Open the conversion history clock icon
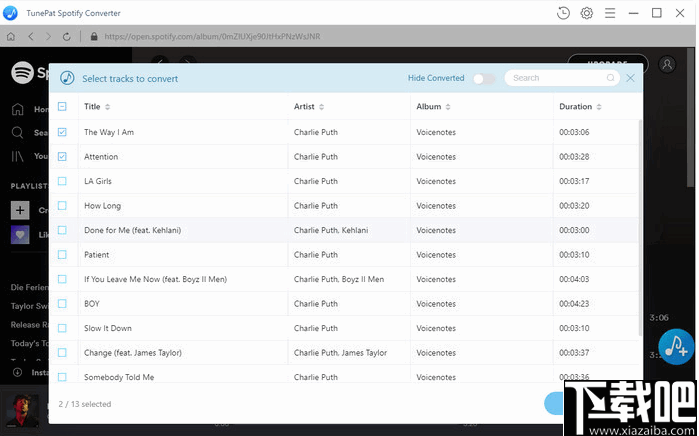The height and width of the screenshot is (436, 699). tap(563, 13)
